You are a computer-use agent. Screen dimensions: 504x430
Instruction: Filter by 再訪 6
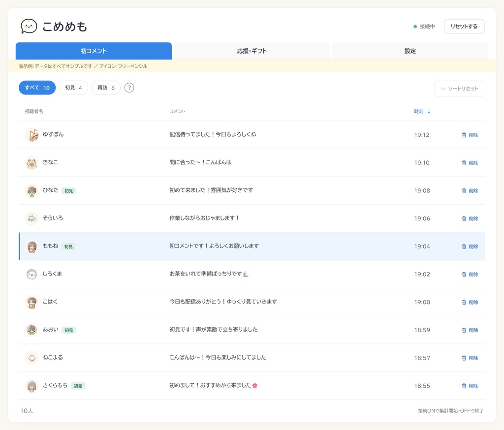click(106, 88)
